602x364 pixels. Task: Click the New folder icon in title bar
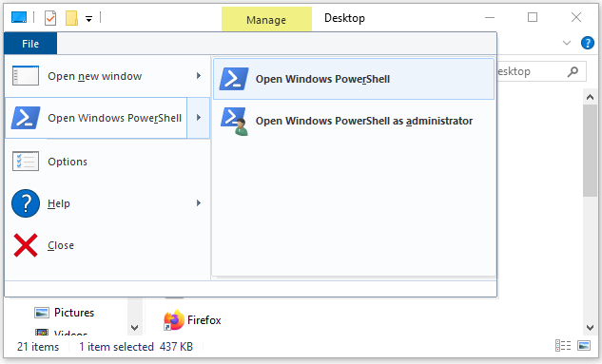(x=71, y=18)
